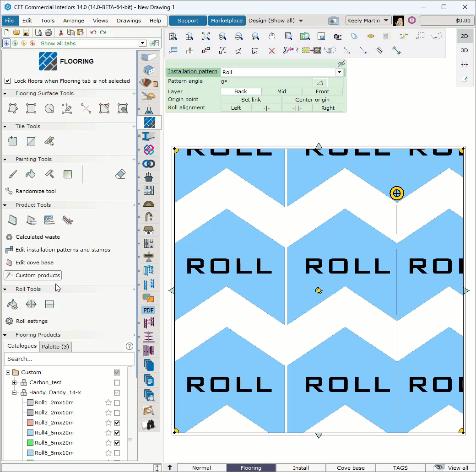Screen dimensions: 476x472
Task: Open the PDF extension in sidebar
Action: tap(148, 310)
